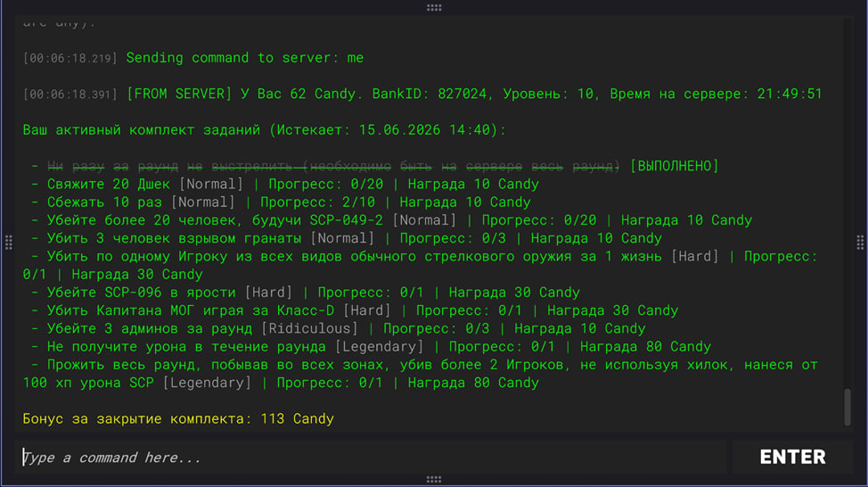Click the command input field
This screenshot has height=487, width=868.
[x=371, y=457]
